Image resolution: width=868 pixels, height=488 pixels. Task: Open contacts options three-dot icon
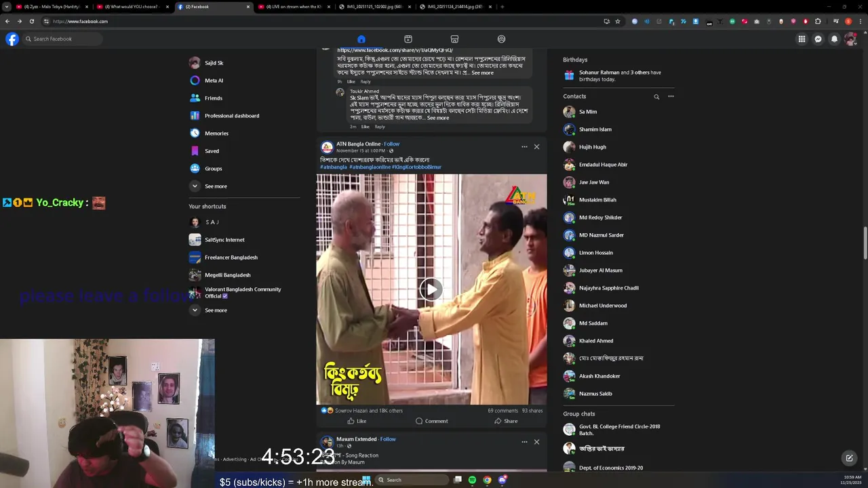tap(671, 96)
